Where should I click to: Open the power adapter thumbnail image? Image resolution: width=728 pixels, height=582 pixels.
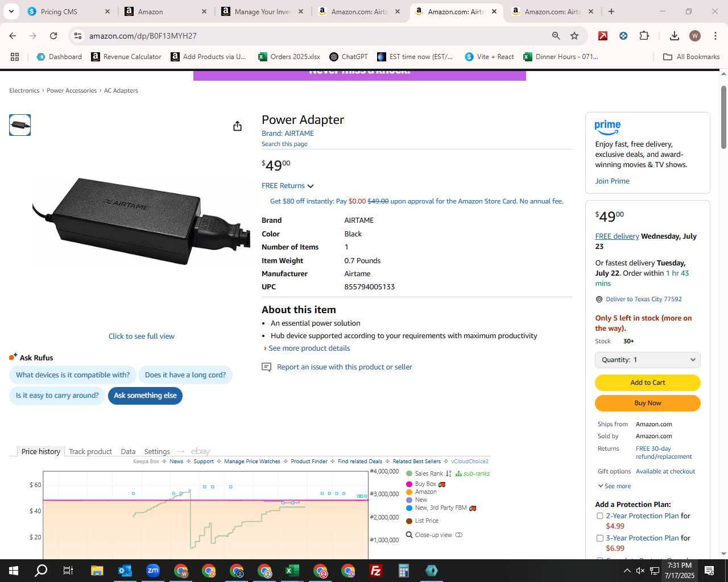pyautogui.click(x=20, y=125)
